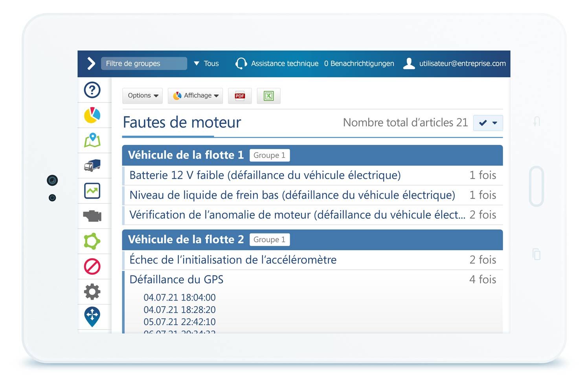Export report as PDF
588x386 pixels.
pos(240,96)
